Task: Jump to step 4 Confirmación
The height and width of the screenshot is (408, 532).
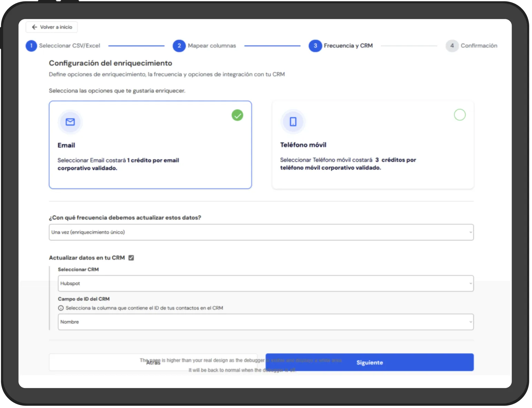Action: point(472,46)
